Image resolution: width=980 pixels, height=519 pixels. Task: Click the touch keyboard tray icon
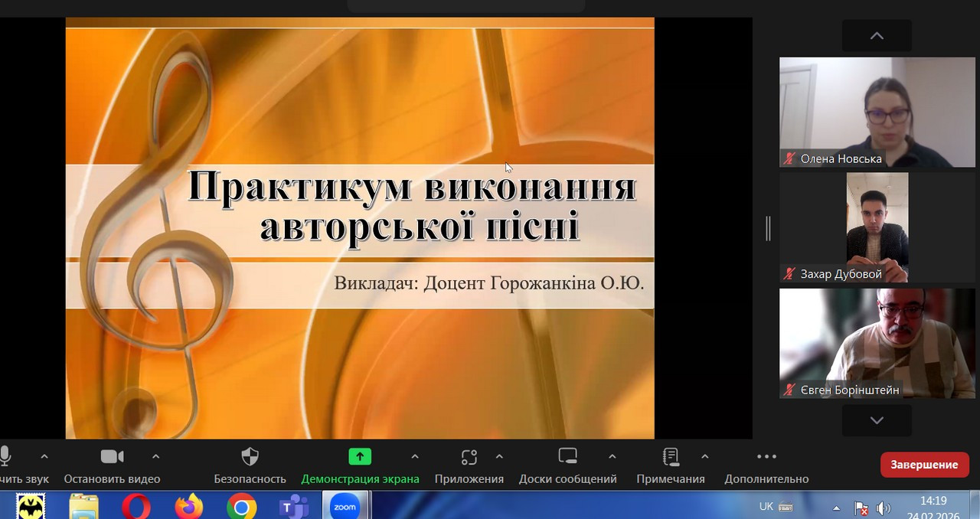click(x=786, y=507)
